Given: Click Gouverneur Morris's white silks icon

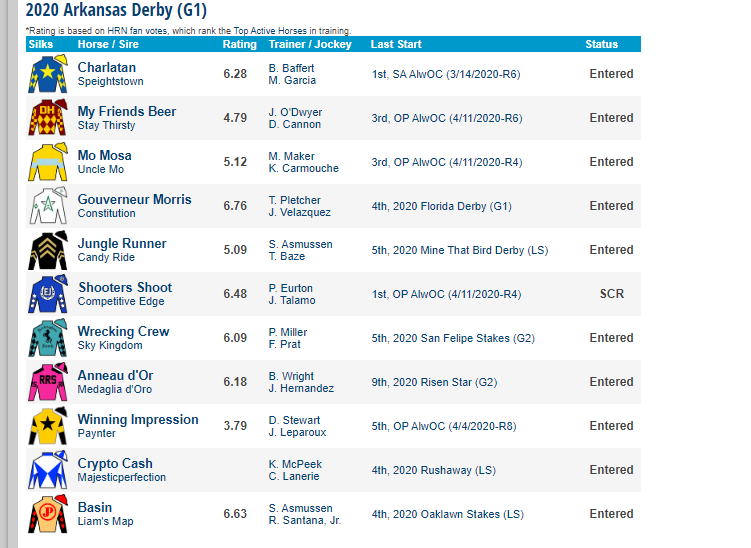Looking at the screenshot, I should [x=47, y=206].
